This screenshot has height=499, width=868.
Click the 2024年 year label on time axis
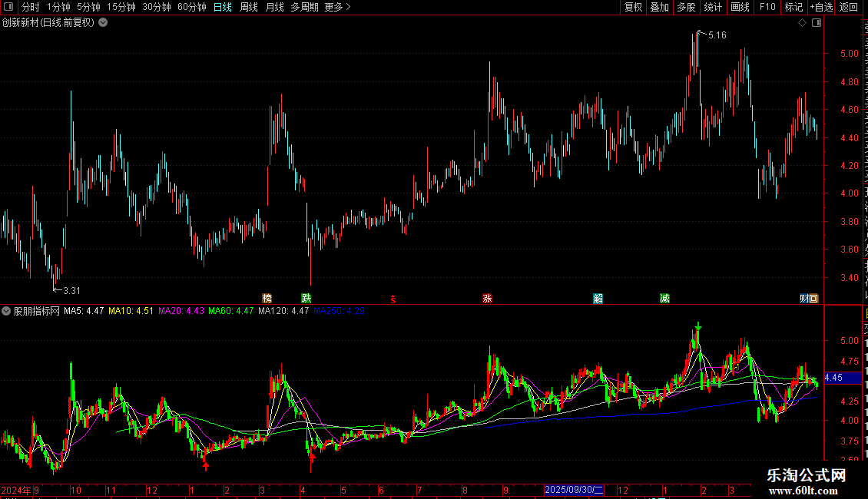16,491
